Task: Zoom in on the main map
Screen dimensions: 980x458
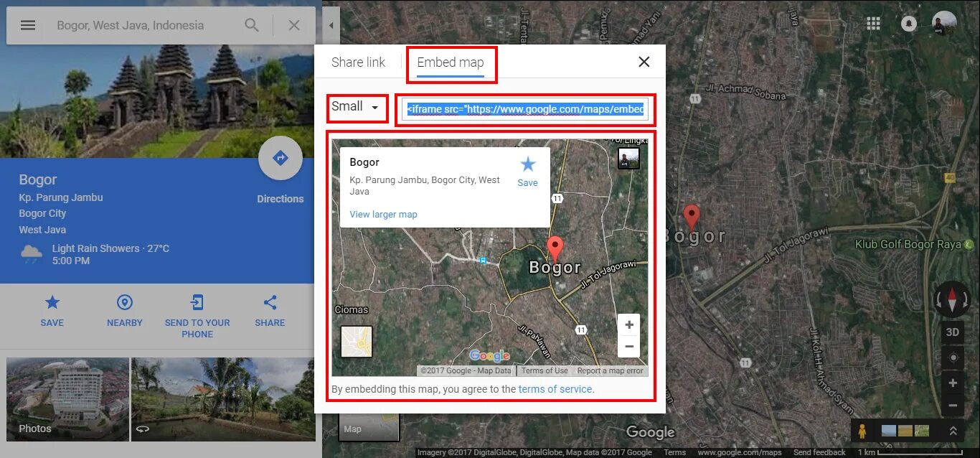Action: coord(953,383)
